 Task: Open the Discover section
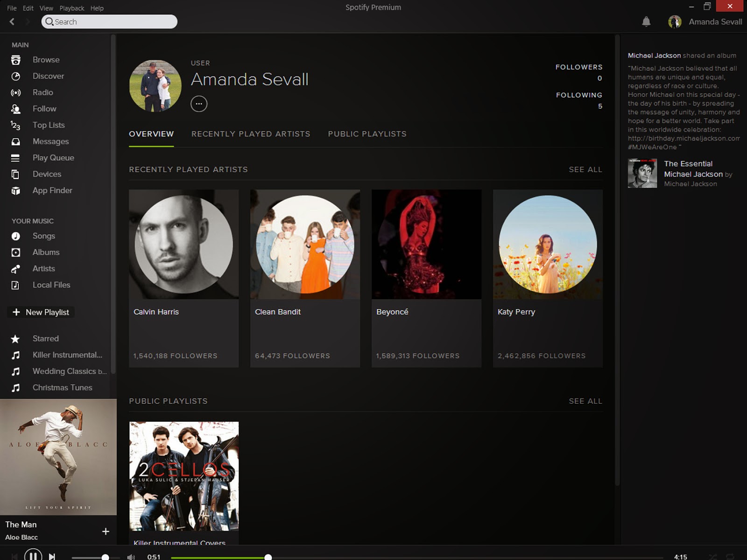click(48, 76)
